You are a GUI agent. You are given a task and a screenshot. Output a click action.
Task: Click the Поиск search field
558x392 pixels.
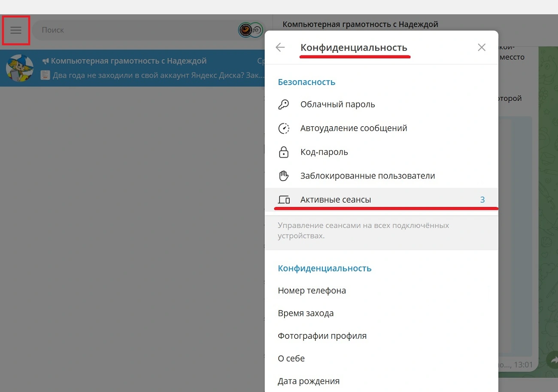[148, 30]
